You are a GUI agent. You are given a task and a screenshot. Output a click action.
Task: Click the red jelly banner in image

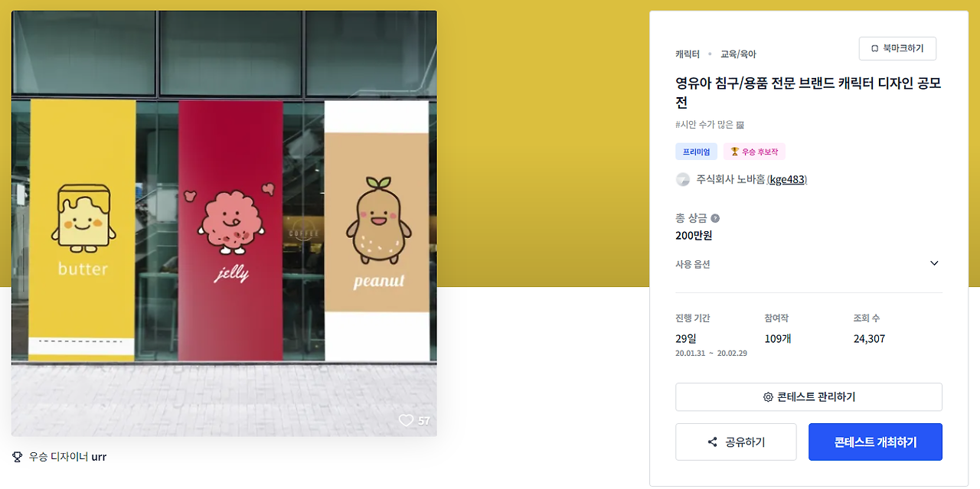tap(230, 230)
